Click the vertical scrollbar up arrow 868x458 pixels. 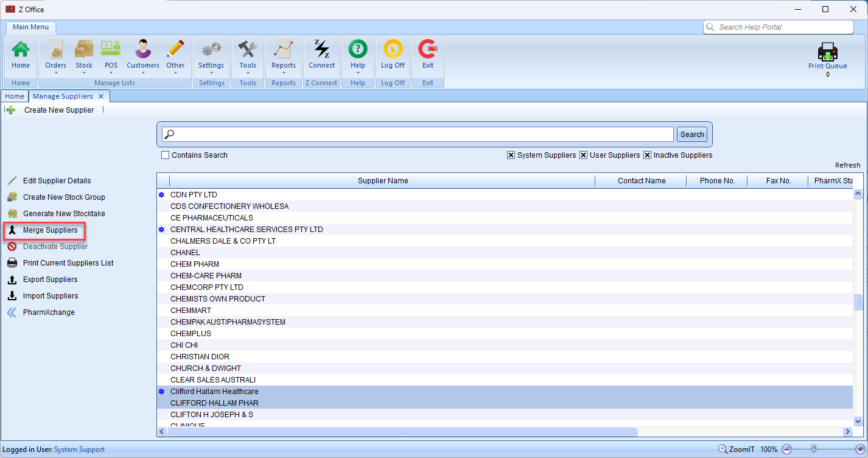click(x=858, y=194)
